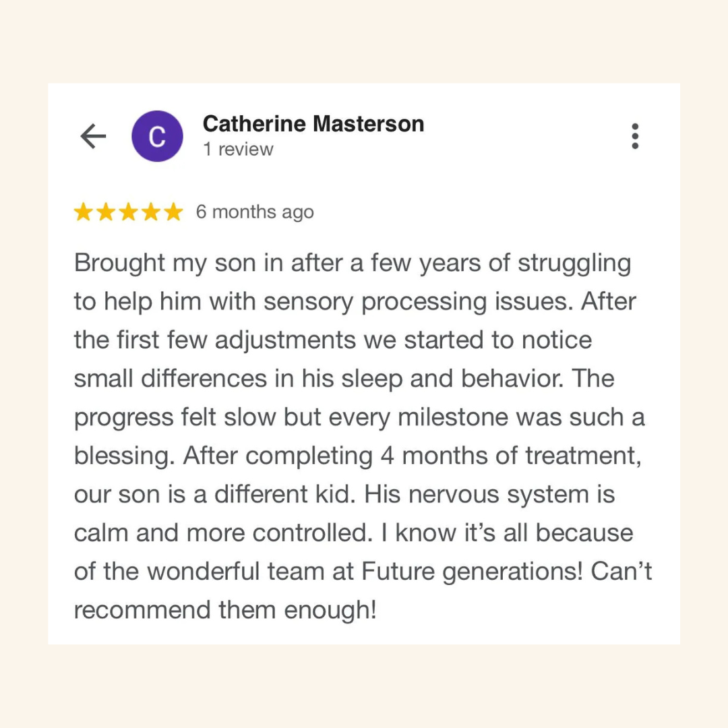Open the three-dot more options menu
728x728 pixels.
click(x=634, y=136)
